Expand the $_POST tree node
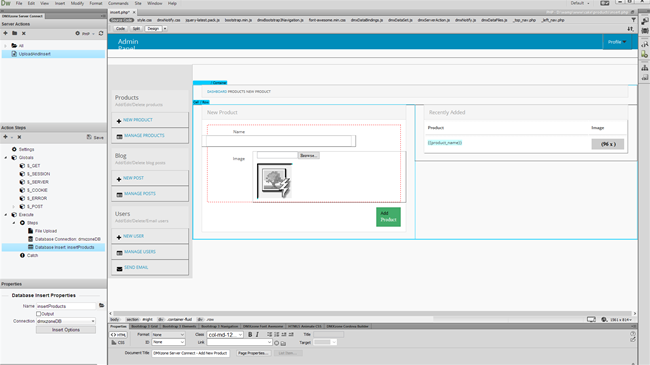Screen dimensions: 650x365 click(13, 207)
